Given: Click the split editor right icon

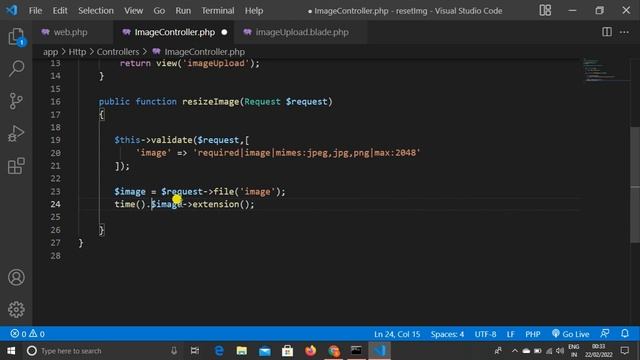Looking at the screenshot, I should pyautogui.click(x=607, y=32).
